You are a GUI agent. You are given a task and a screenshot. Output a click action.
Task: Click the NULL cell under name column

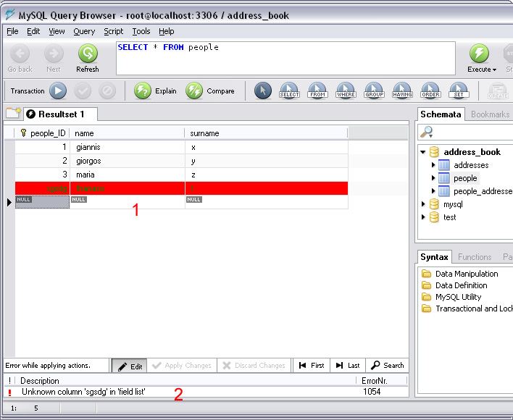tap(128, 202)
